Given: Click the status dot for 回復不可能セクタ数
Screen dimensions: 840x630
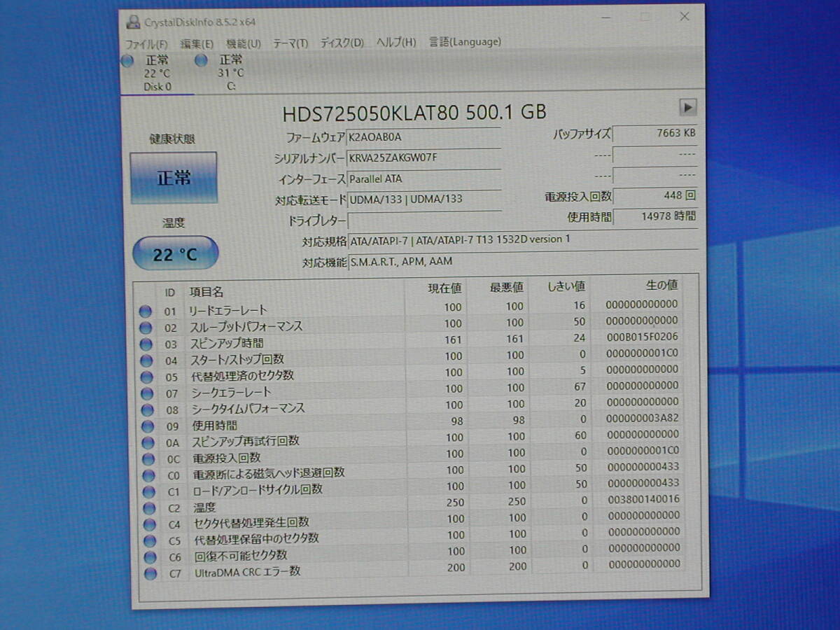Looking at the screenshot, I should [x=150, y=557].
